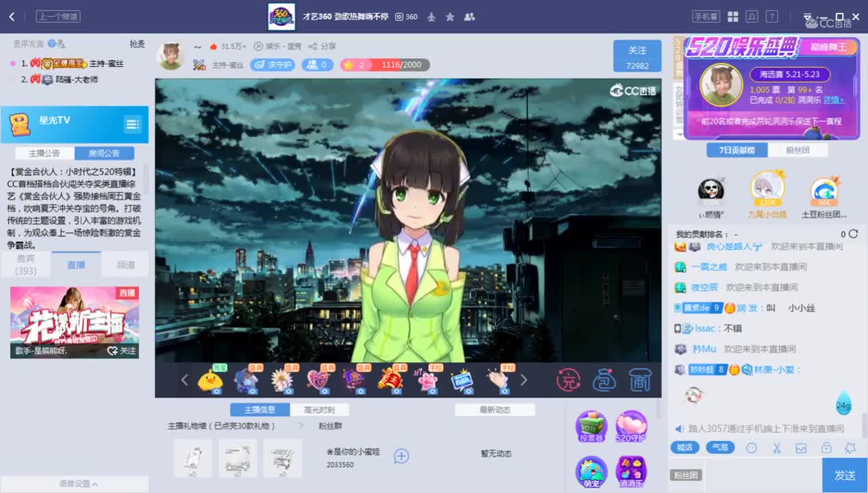This screenshot has height=493, width=868.
Task: Open the 消消乐 game icon
Action: [631, 472]
